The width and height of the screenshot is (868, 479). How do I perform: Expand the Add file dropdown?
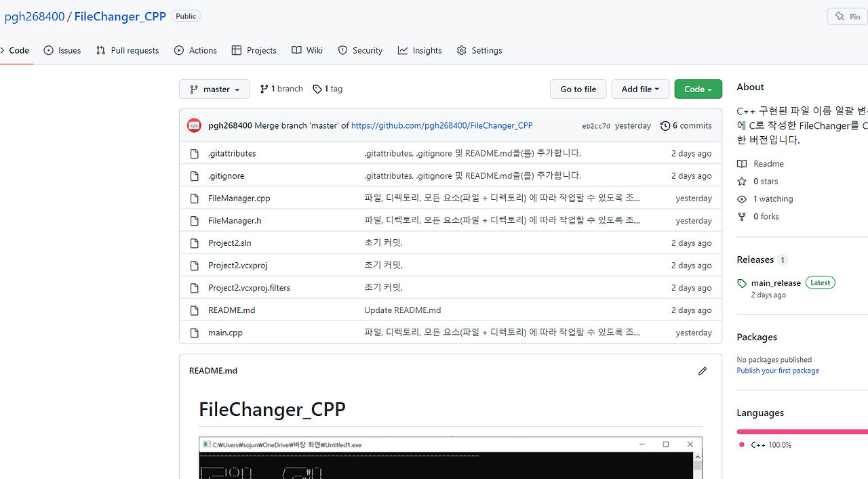click(639, 89)
